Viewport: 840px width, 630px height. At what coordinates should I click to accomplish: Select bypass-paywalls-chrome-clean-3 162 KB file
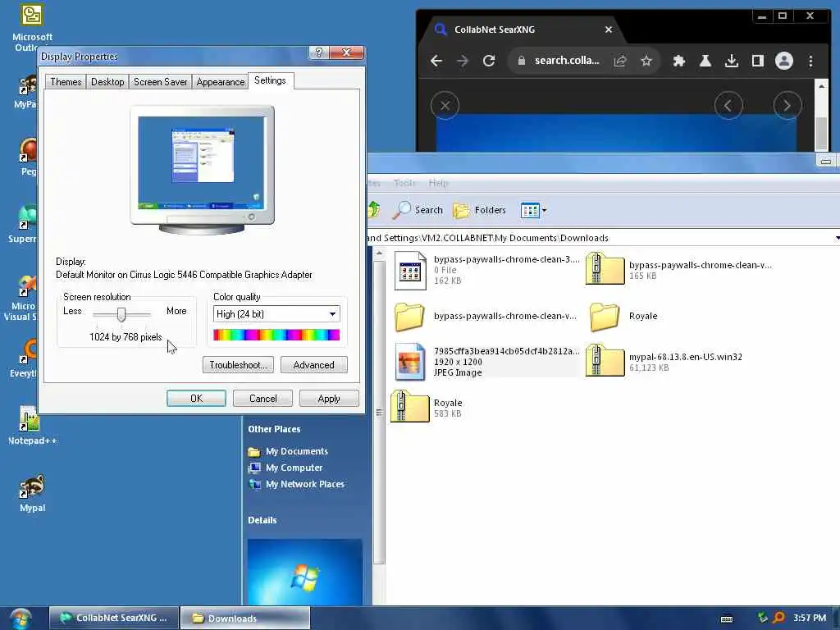click(x=486, y=270)
